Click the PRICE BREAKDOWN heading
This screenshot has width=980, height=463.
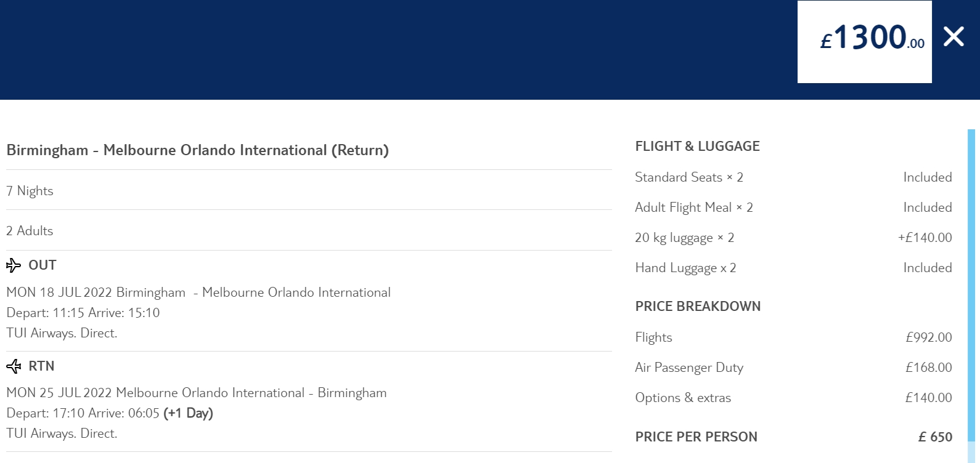(x=698, y=307)
